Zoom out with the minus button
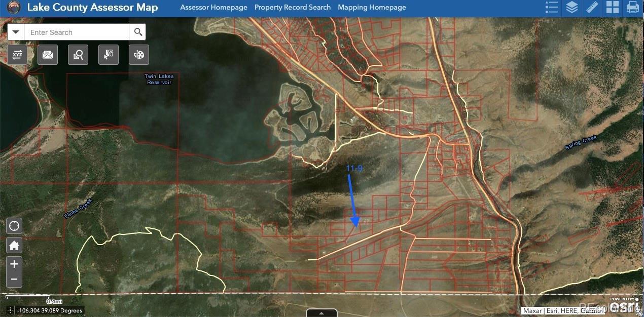 click(x=14, y=279)
